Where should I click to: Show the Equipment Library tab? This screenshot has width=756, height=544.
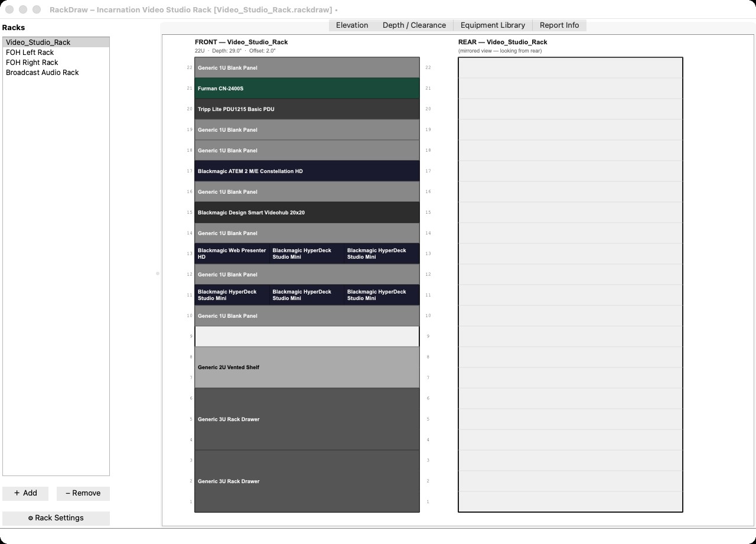(493, 25)
